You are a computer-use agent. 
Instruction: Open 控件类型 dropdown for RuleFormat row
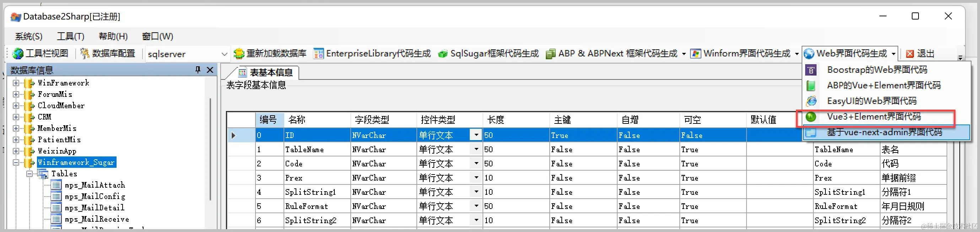click(x=476, y=206)
